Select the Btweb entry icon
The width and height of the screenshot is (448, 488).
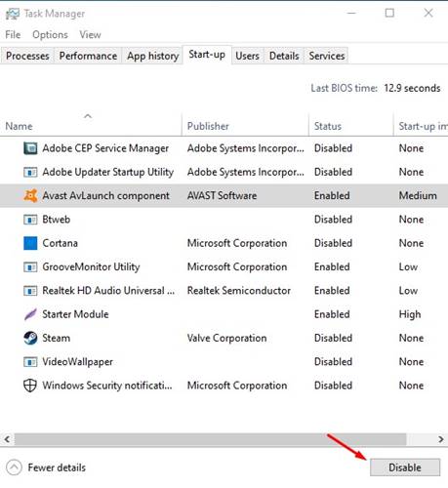[30, 220]
